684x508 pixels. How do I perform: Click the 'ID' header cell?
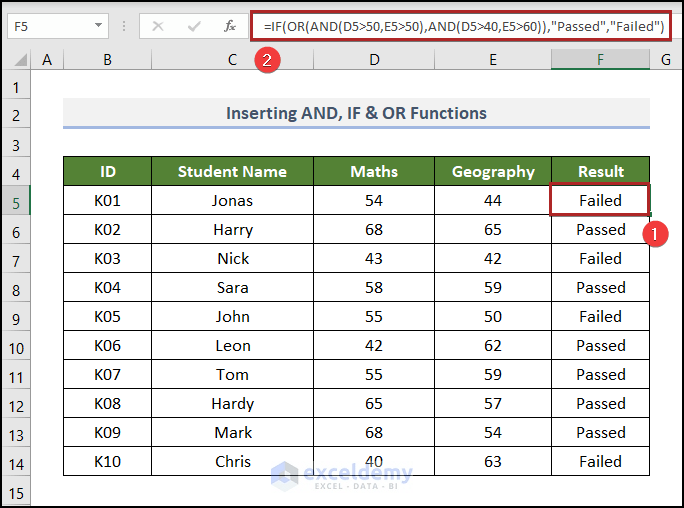(107, 171)
